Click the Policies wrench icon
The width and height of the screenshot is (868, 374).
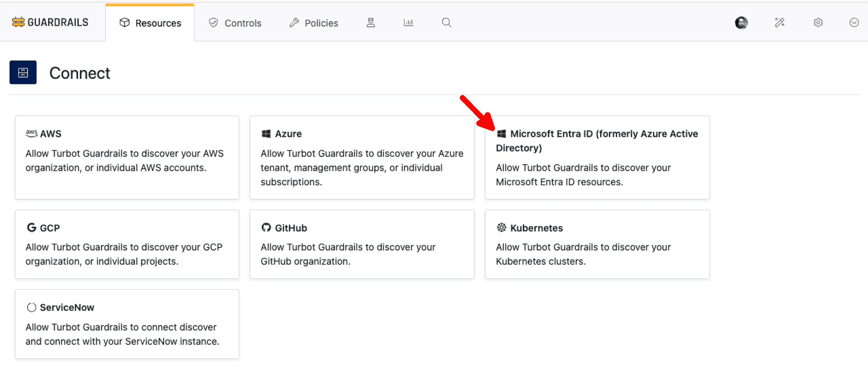[294, 22]
